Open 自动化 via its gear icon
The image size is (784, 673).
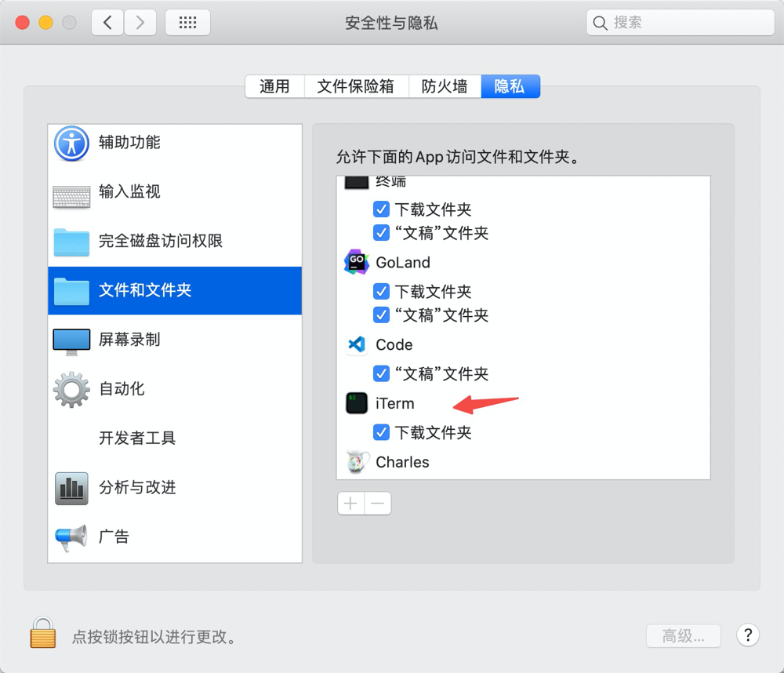[72, 389]
